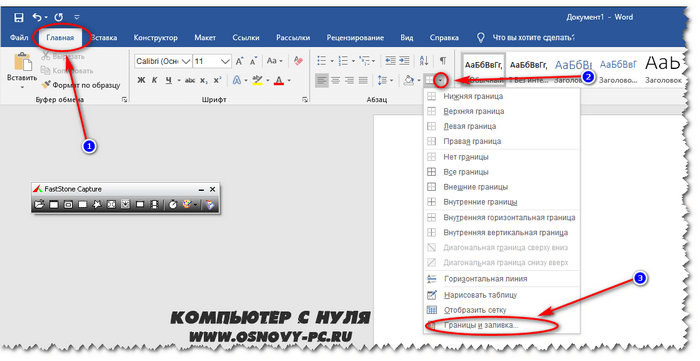700x361 pixels.
Task: Capture full screen in FastStone Capture
Action: point(111,204)
